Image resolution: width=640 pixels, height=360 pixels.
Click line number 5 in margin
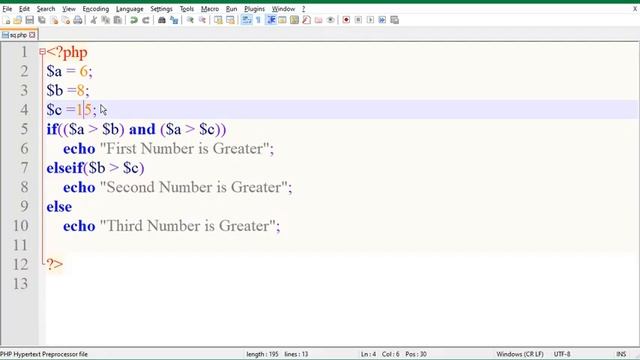pyautogui.click(x=24, y=129)
